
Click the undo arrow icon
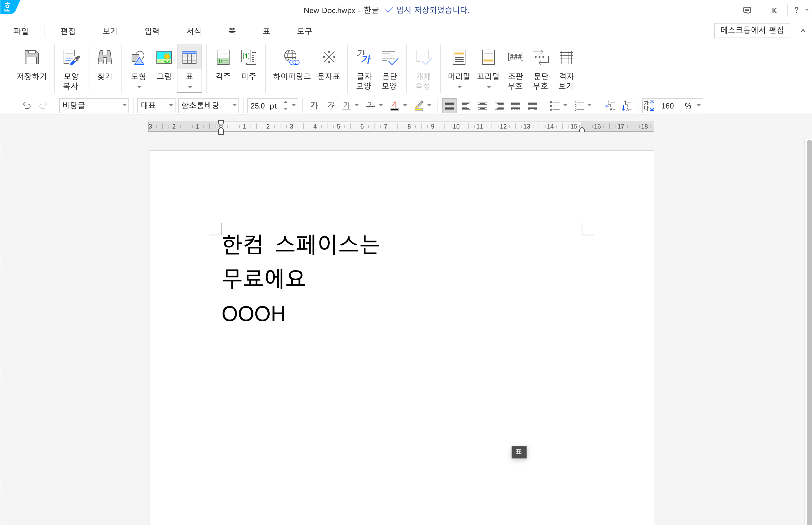(27, 106)
